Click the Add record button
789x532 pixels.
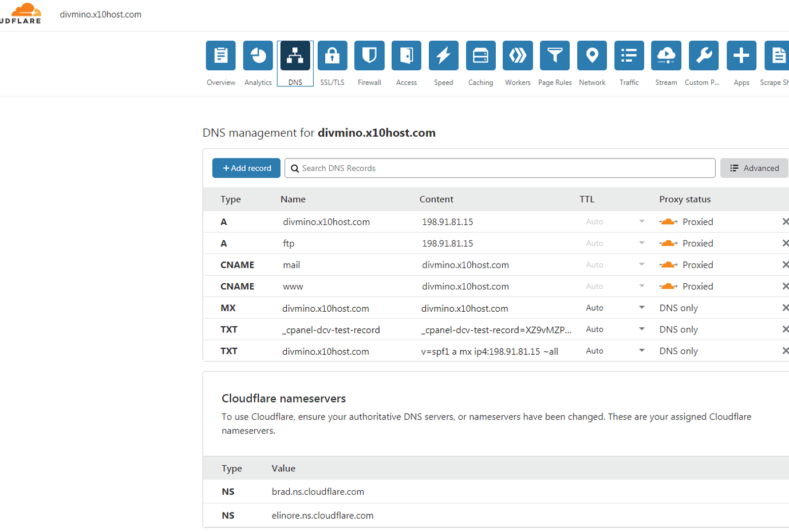246,168
